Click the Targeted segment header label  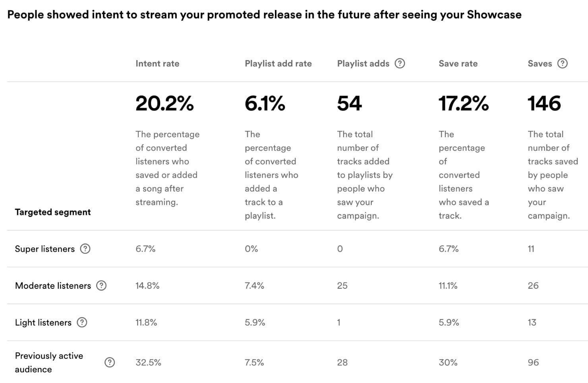pyautogui.click(x=53, y=212)
